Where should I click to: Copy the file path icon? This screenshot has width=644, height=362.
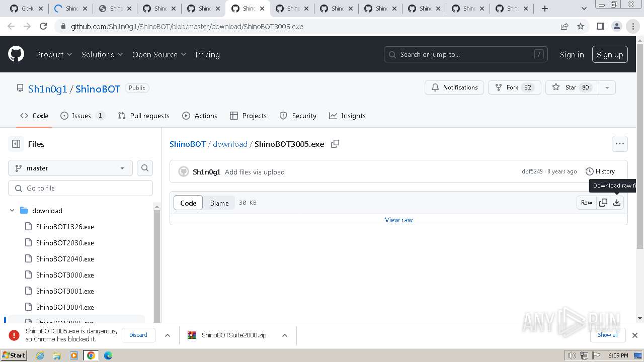click(335, 144)
